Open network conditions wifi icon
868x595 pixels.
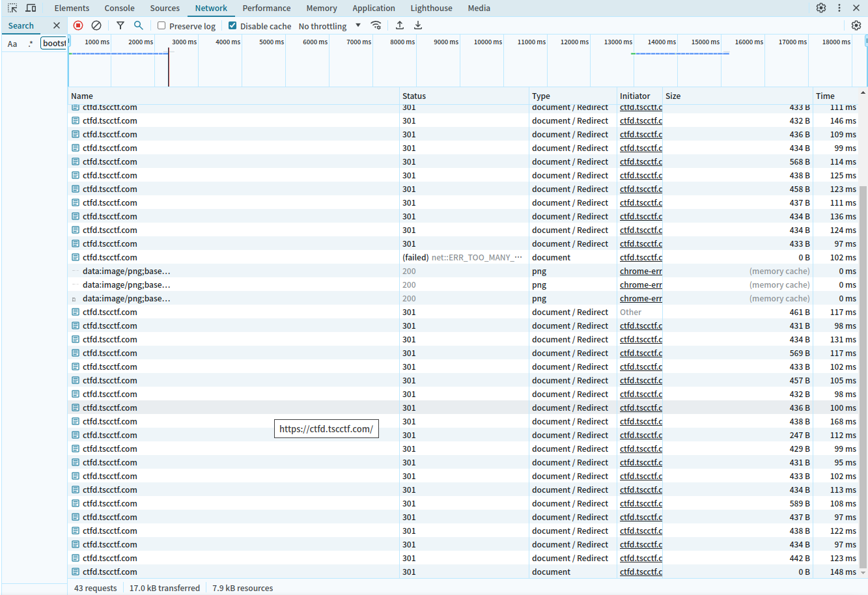pyautogui.click(x=376, y=25)
